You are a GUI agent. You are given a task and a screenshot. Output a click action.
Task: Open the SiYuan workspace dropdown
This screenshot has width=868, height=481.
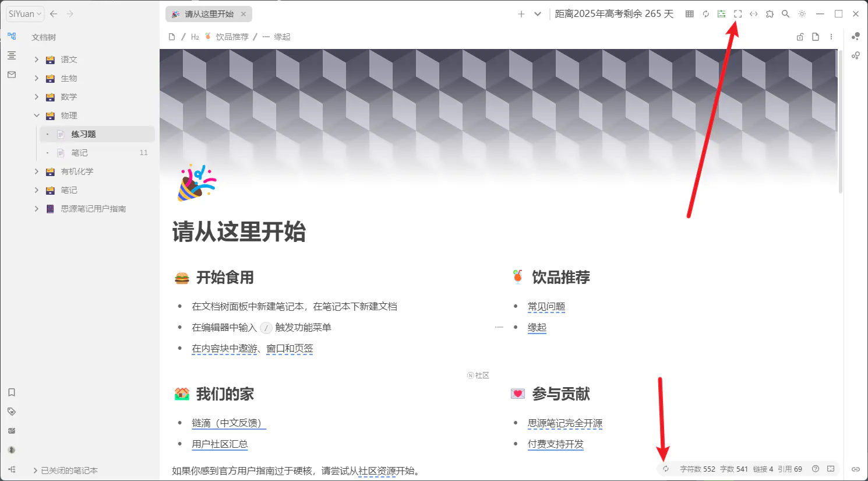point(25,14)
